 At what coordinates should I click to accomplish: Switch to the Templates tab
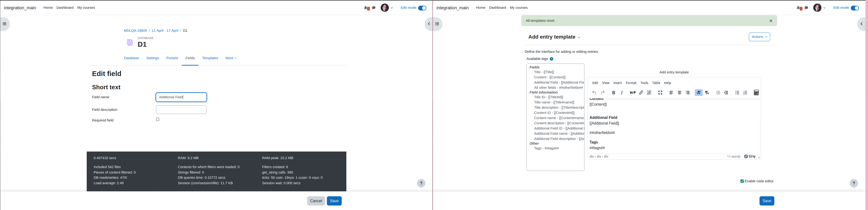[210, 58]
